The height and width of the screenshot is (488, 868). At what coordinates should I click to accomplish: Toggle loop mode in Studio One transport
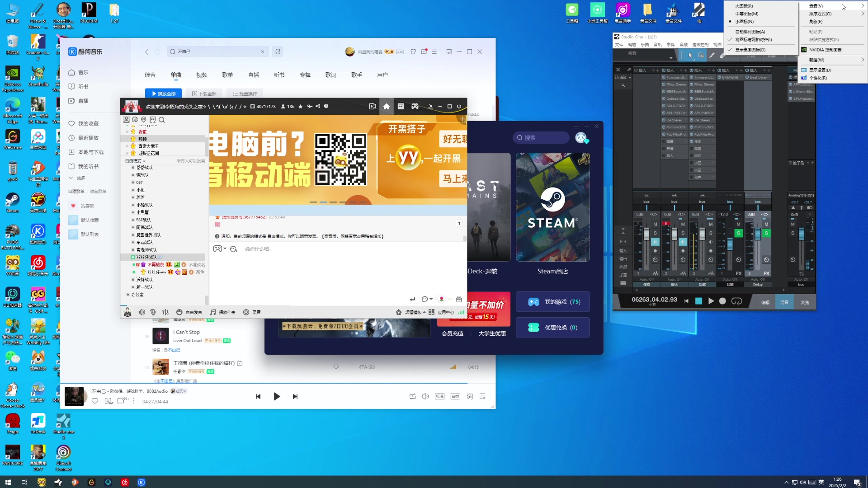[x=736, y=301]
